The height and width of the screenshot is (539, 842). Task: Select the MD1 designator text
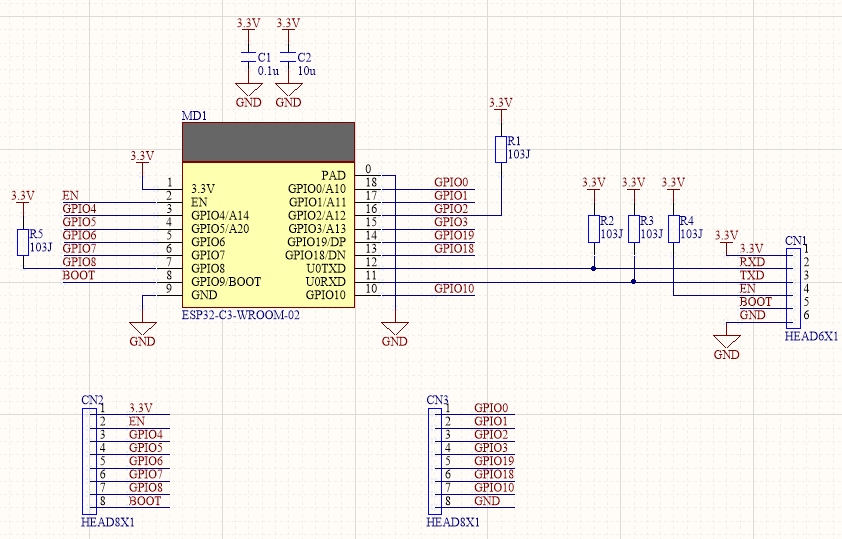point(194,116)
